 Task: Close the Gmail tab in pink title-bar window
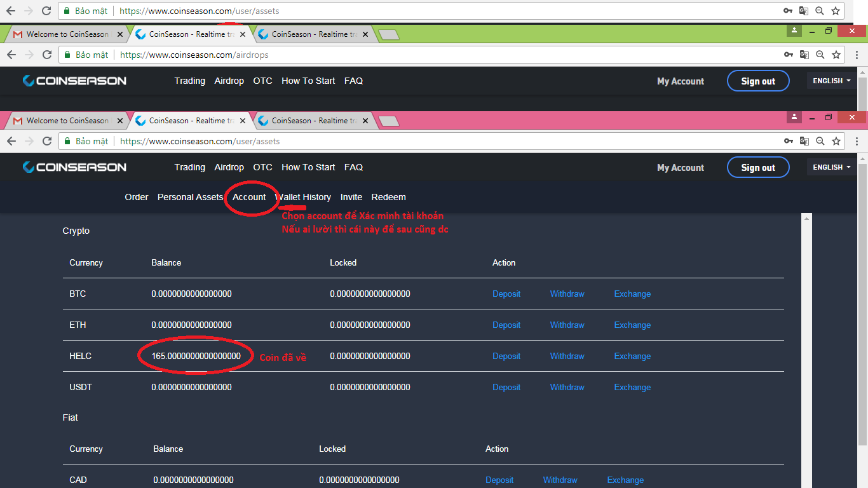pos(119,121)
